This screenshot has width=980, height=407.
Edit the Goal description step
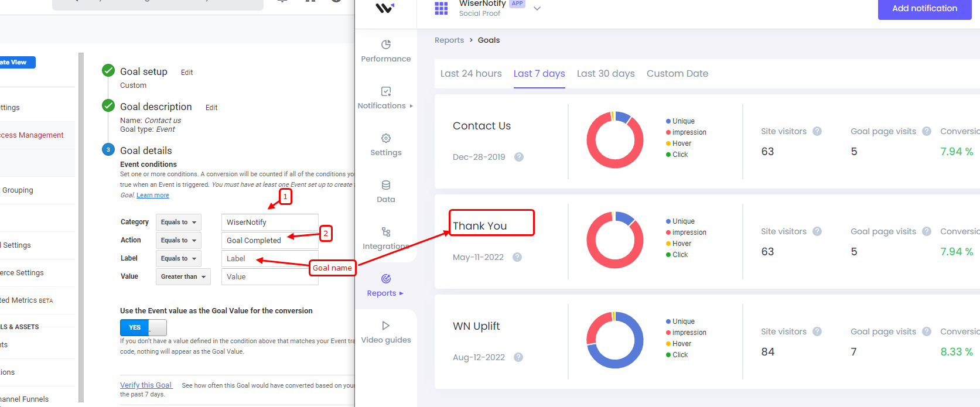tap(211, 108)
